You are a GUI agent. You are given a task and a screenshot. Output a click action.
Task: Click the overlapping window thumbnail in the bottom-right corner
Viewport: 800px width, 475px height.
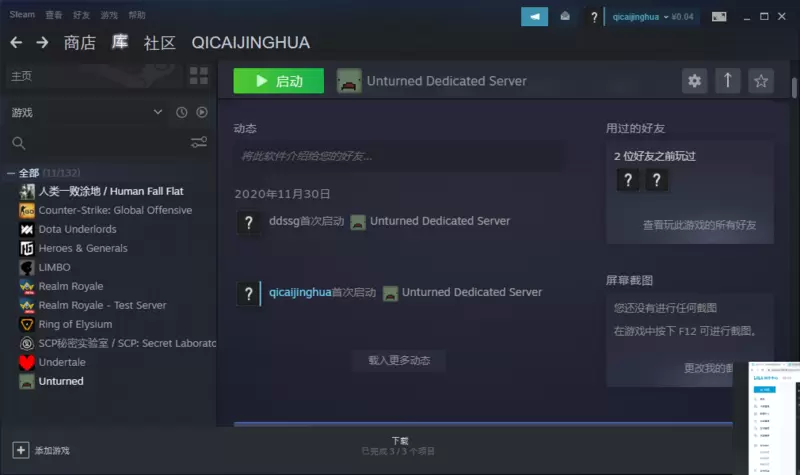(774, 418)
